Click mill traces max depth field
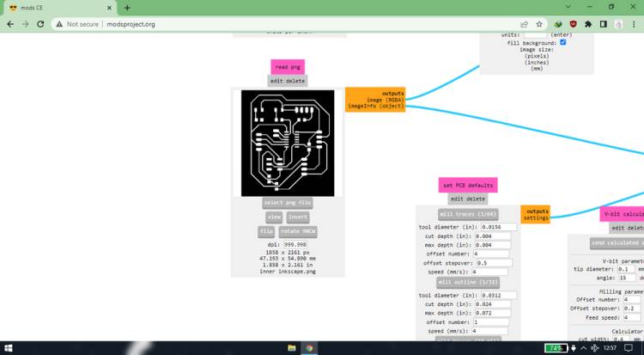Viewport: 644px width, 355px height. (x=493, y=245)
